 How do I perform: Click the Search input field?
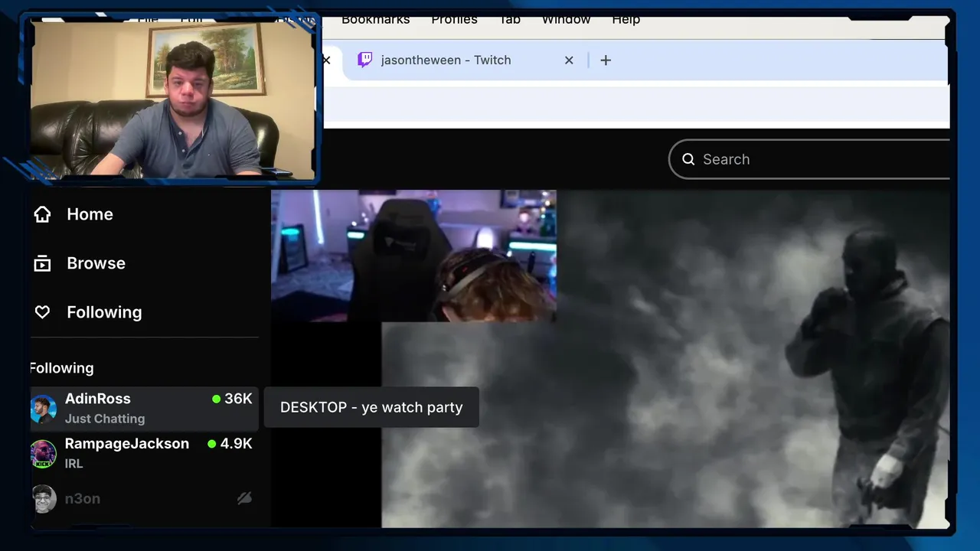[x=809, y=159]
